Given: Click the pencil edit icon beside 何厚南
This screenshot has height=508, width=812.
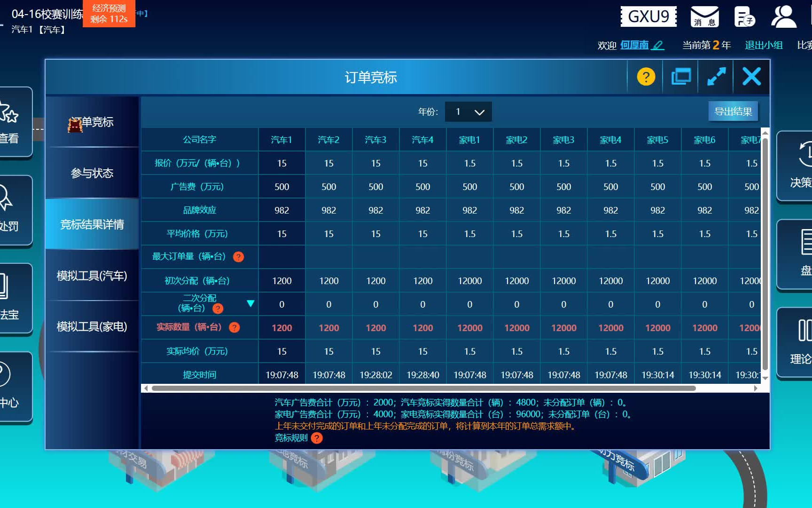Looking at the screenshot, I should point(658,45).
